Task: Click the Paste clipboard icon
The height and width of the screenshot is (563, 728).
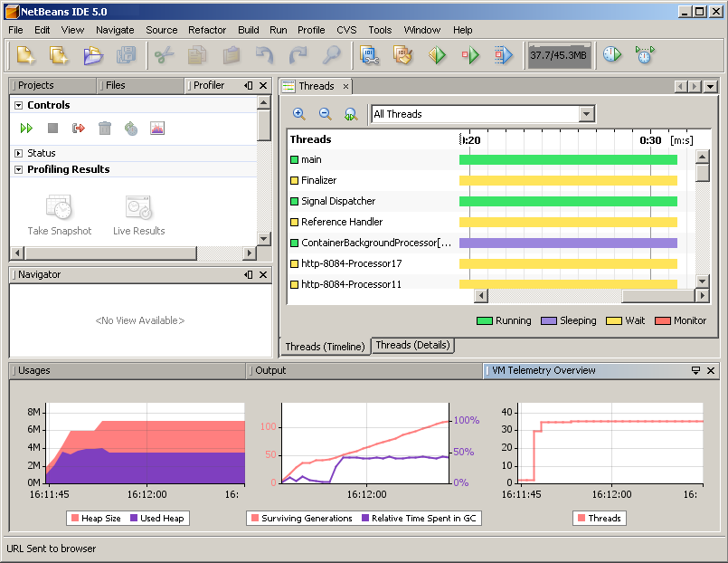Action: pyautogui.click(x=232, y=55)
